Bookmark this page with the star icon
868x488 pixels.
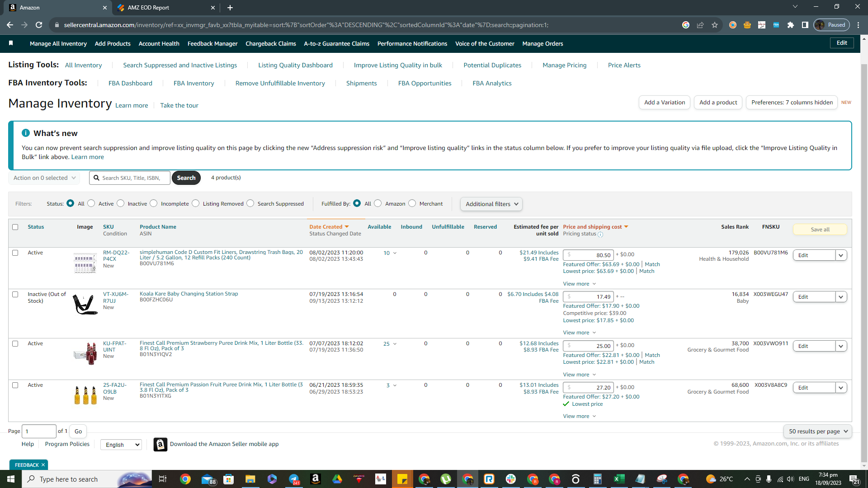click(715, 25)
